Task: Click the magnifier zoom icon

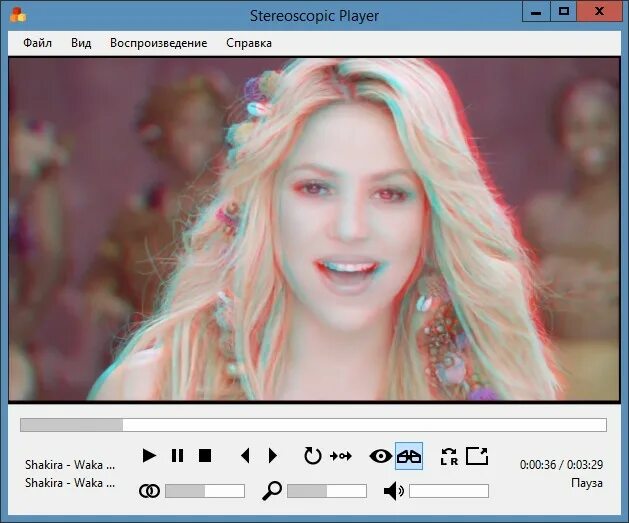Action: 272,491
